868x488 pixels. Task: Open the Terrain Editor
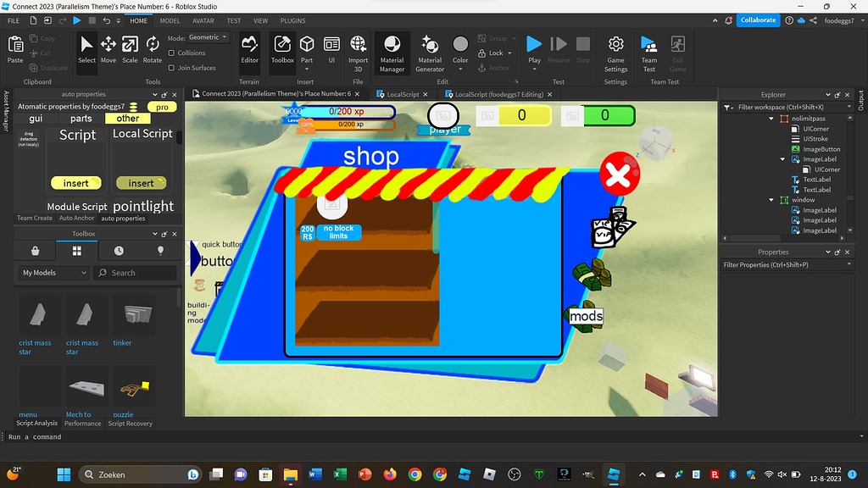point(249,51)
